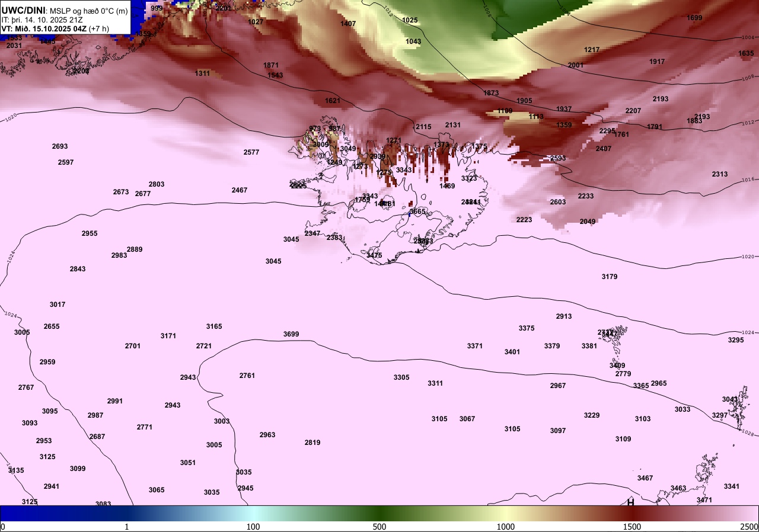The width and height of the screenshot is (759, 532).
Task: Click the map value '3051'
Action: click(188, 463)
